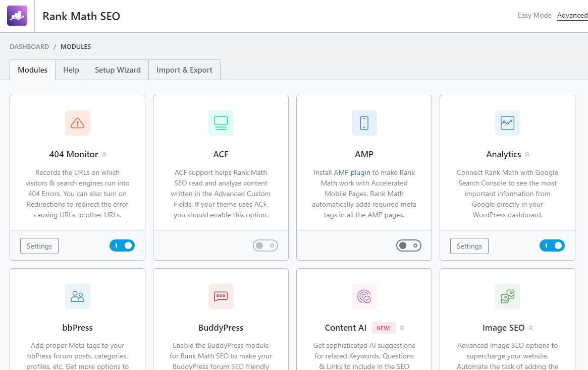Click the Analytics chart icon
The height and width of the screenshot is (370, 588).
508,123
